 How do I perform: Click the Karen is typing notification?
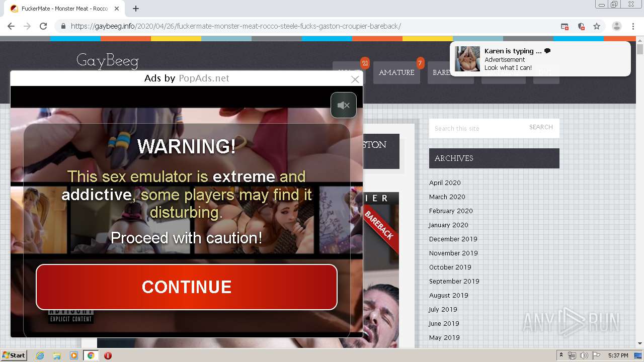click(540, 59)
